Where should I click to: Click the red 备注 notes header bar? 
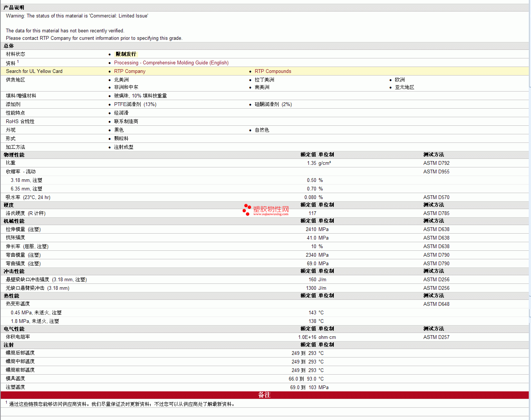point(265,395)
